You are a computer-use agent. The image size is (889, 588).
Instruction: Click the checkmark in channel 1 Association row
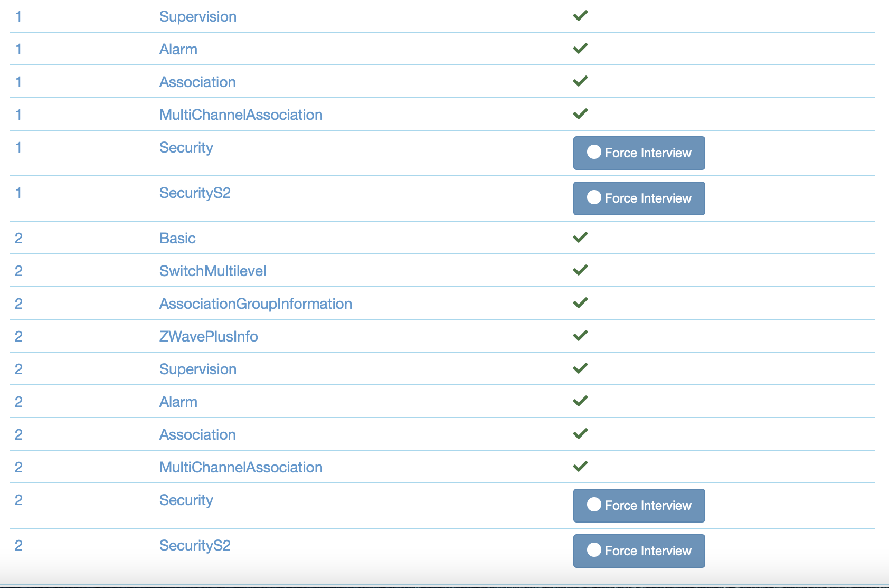pyautogui.click(x=580, y=81)
